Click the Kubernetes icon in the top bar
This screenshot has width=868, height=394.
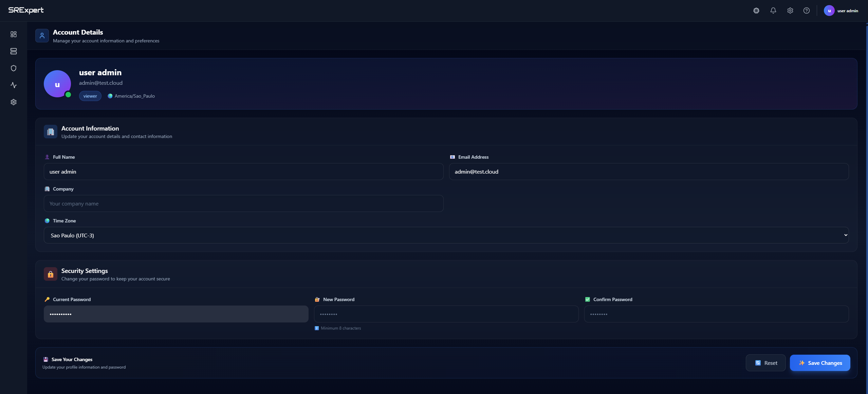pyautogui.click(x=756, y=11)
